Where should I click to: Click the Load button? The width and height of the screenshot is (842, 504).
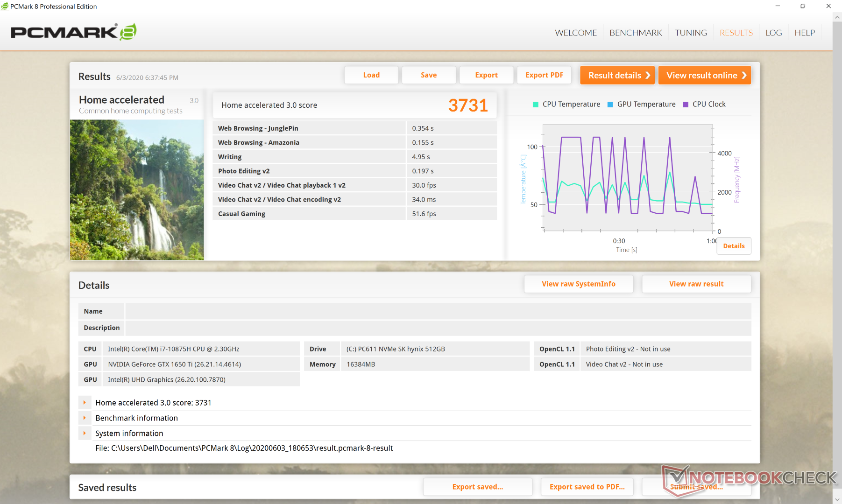[371, 75]
